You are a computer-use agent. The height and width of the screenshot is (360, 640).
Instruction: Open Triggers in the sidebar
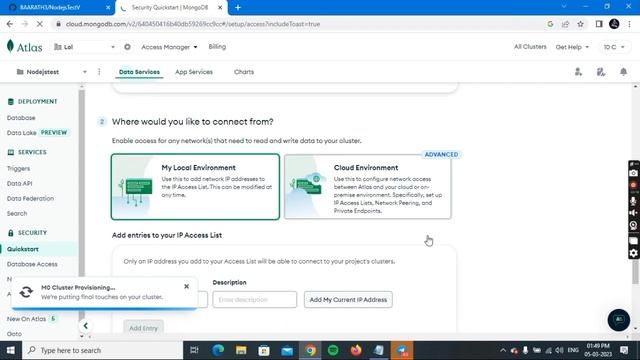pos(18,168)
